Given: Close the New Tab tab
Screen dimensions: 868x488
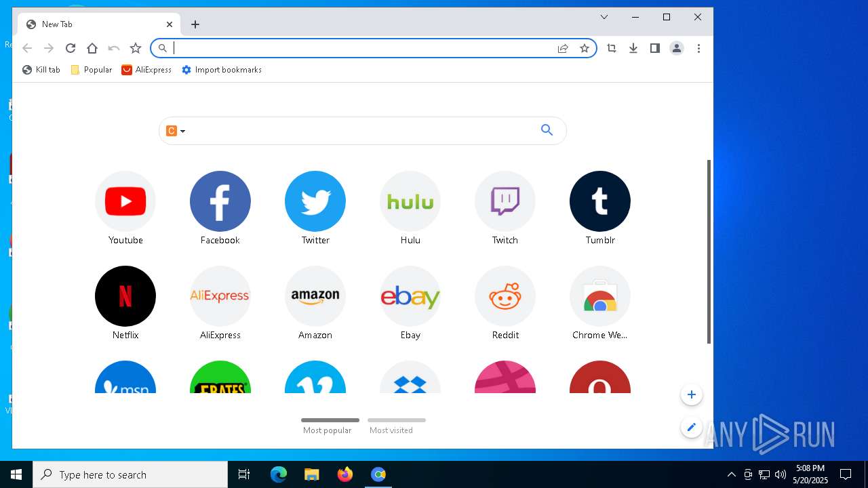Looking at the screenshot, I should (170, 24).
